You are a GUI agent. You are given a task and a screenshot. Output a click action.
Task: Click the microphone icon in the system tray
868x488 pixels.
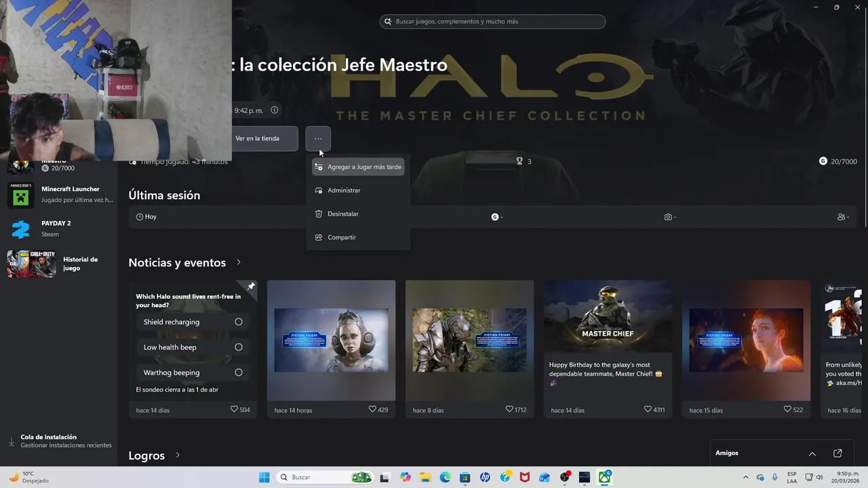pyautogui.click(x=774, y=477)
